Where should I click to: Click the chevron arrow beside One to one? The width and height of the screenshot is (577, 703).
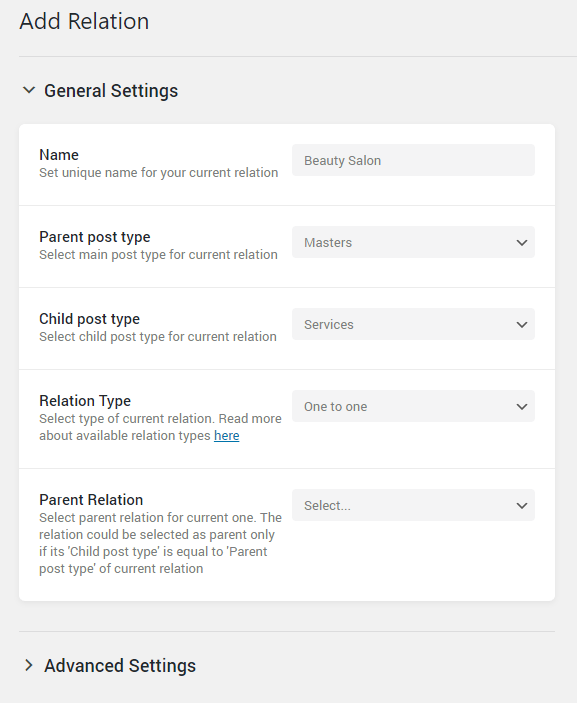tap(522, 407)
